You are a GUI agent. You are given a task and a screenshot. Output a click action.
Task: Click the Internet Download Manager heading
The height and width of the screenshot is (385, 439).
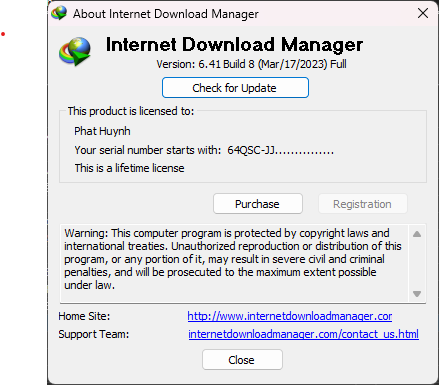pos(234,45)
